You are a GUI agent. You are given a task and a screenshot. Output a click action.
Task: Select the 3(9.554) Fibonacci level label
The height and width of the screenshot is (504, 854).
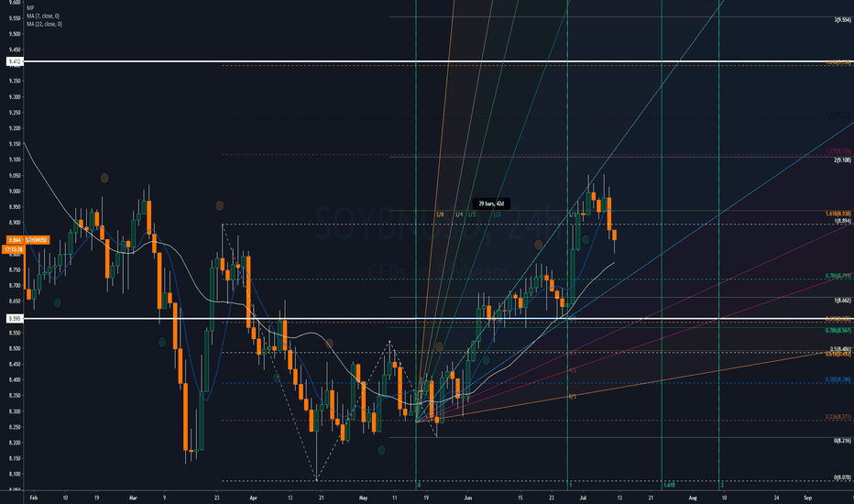click(x=842, y=20)
